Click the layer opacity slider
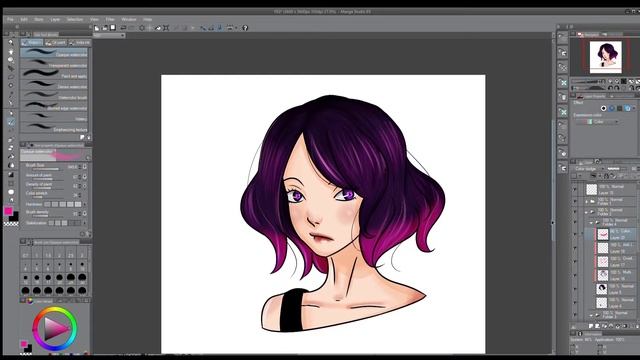Image resolution: width=640 pixels, height=360 pixels. [616, 169]
